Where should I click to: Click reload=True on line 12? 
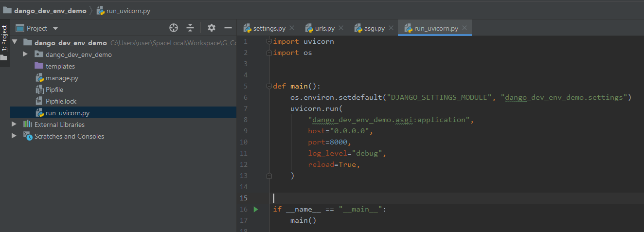[332, 164]
